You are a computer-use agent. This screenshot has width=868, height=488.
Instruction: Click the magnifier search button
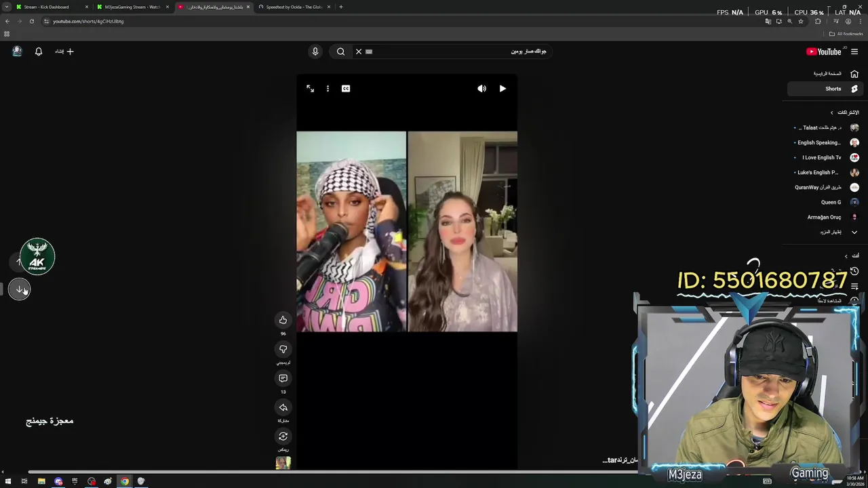pos(340,52)
